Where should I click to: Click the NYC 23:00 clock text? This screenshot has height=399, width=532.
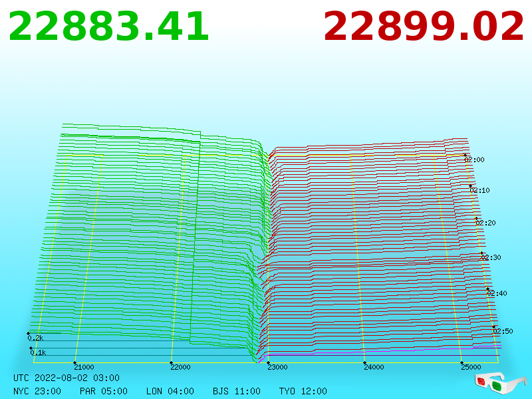(x=37, y=391)
